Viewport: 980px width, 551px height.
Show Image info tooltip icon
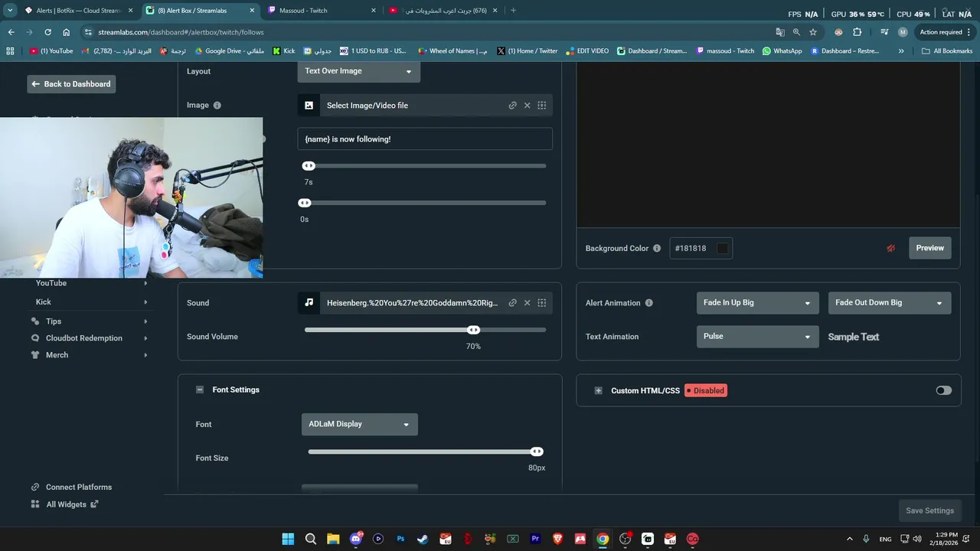click(x=217, y=106)
